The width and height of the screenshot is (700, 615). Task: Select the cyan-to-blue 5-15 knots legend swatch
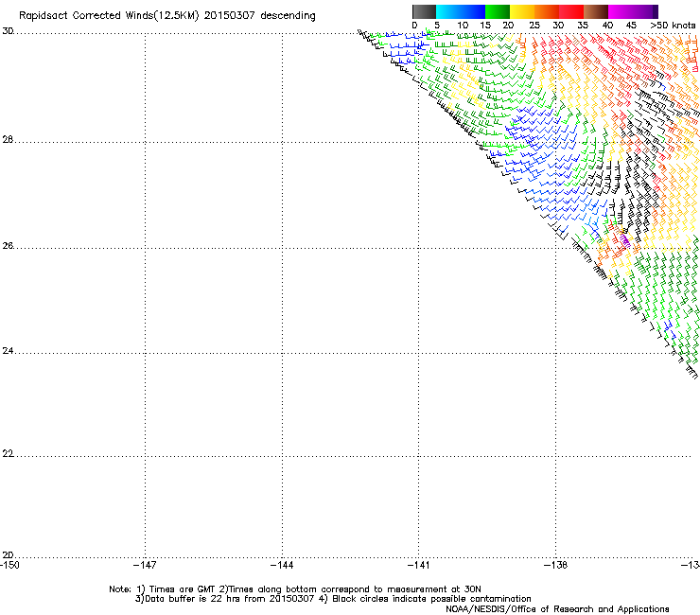click(461, 11)
